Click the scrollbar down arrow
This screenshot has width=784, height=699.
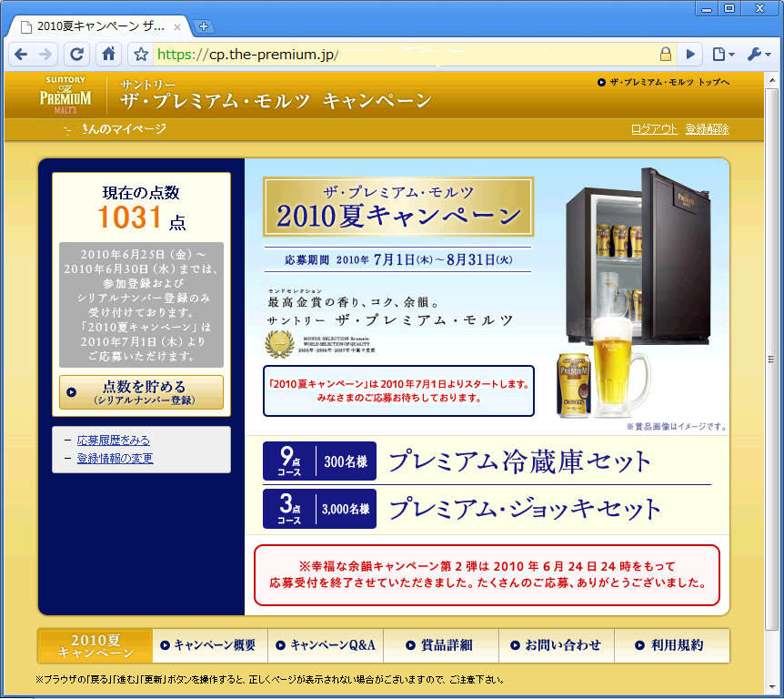pos(771,687)
